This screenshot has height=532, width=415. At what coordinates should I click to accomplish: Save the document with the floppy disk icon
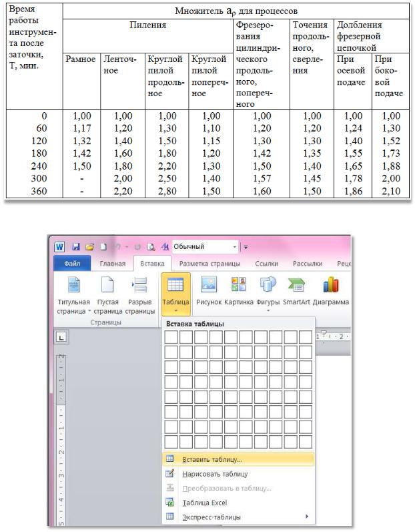[x=76, y=247]
